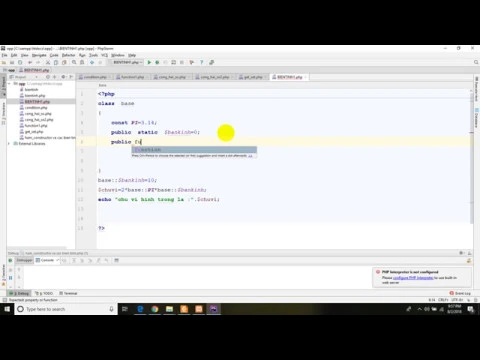Click the Save All toolbar icon
480x360 pixels.
click(x=12, y=62)
